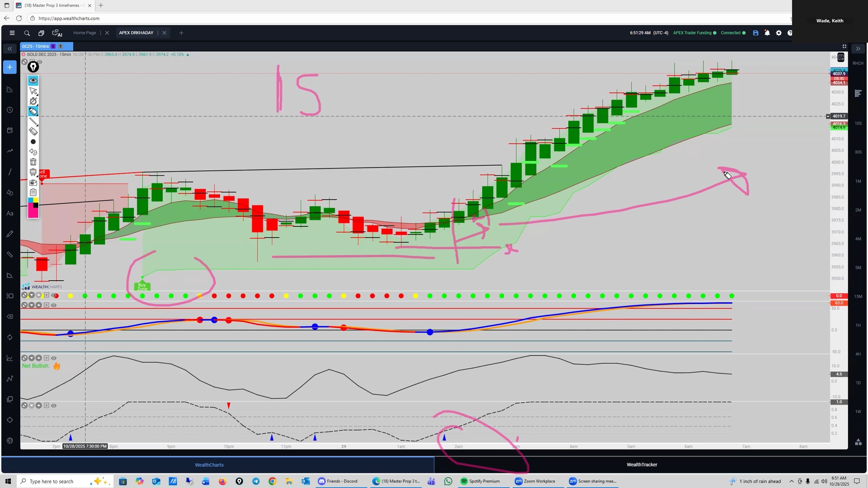This screenshot has height=488, width=868.
Task: Select the 1H timeframe on the right
Action: tap(858, 325)
